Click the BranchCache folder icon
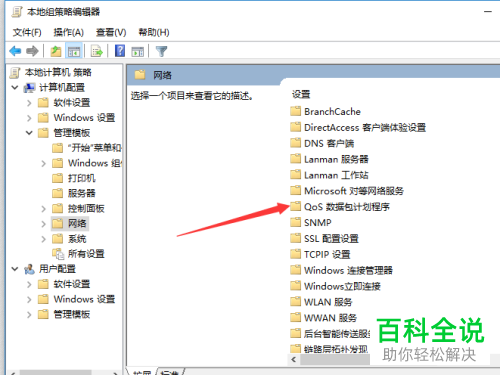The height and width of the screenshot is (375, 500). tap(295, 111)
